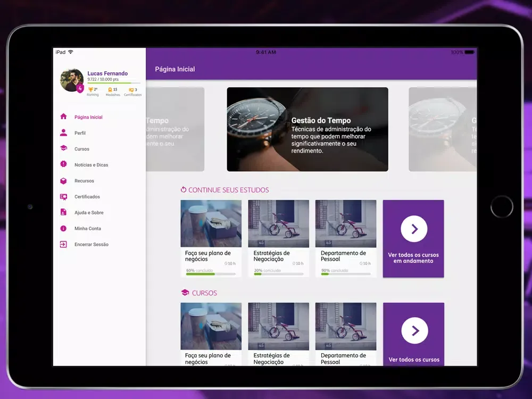Click the arrow circle on Ver todos os cursos em andamento
532x399 pixels.
coord(413,229)
